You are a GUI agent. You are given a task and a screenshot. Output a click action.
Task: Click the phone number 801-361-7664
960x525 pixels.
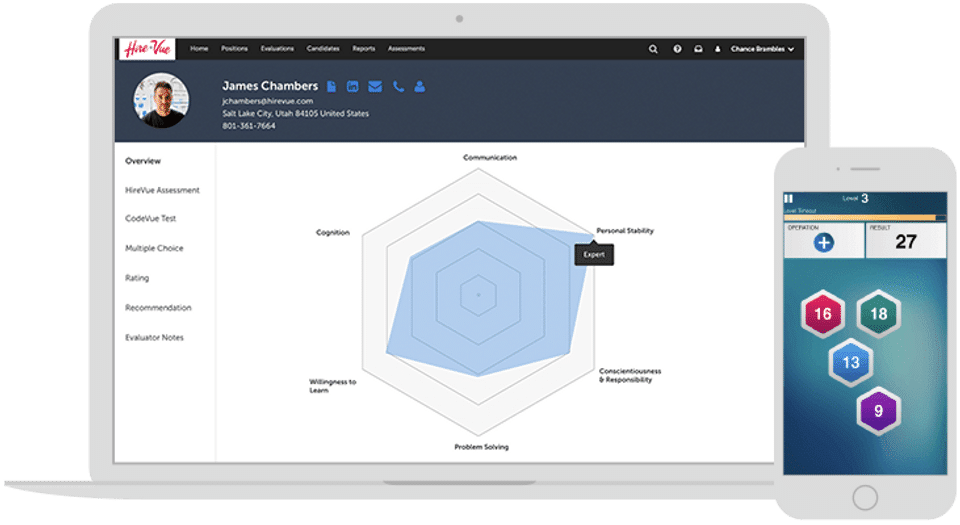tap(249, 125)
